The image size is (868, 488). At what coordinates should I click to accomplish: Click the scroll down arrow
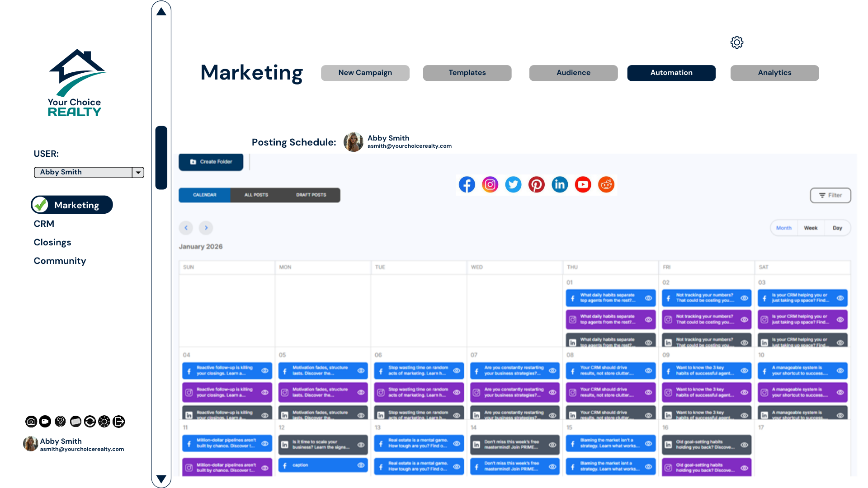pos(161,479)
